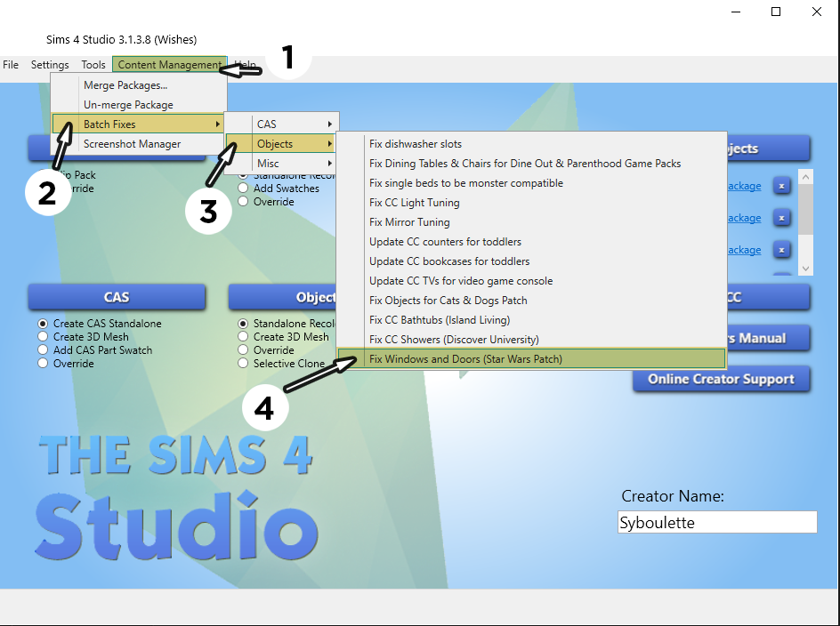
Task: Expand the CAS batch fixes submenu
Action: [x=282, y=124]
